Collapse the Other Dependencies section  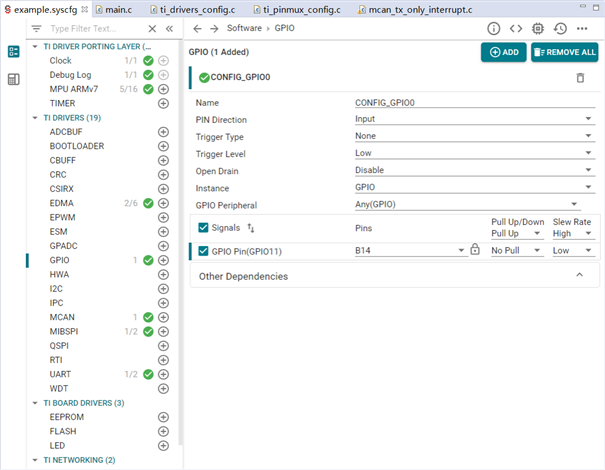pos(579,275)
